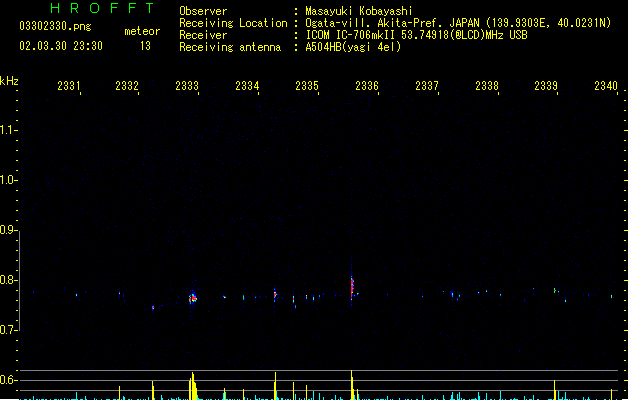The width and height of the screenshot is (629, 400).
Task: Click the 2335 time axis label
Action: (x=307, y=85)
